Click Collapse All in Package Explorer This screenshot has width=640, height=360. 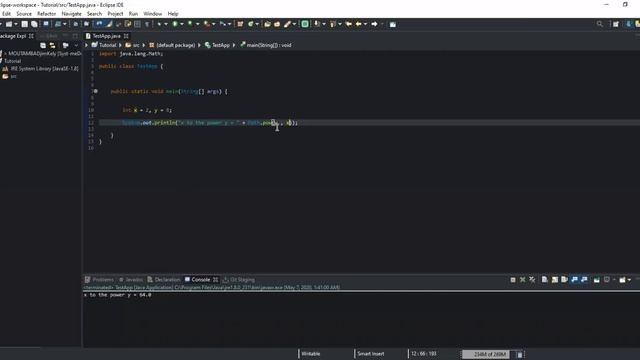(x=43, y=45)
